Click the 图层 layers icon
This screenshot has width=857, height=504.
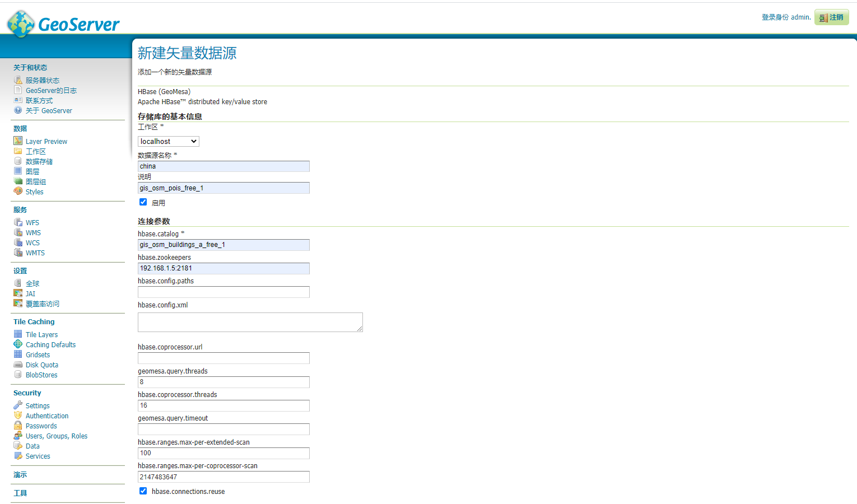pyautogui.click(x=17, y=171)
